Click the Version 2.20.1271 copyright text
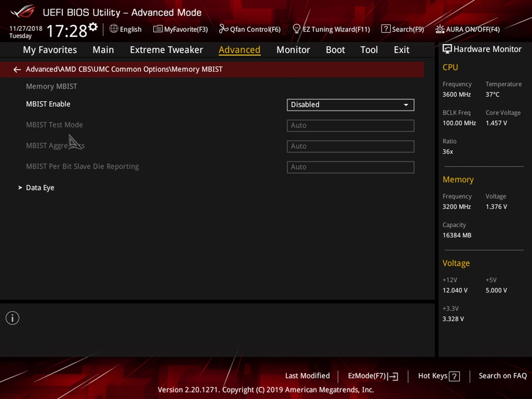The width and height of the screenshot is (532, 399). (265, 390)
